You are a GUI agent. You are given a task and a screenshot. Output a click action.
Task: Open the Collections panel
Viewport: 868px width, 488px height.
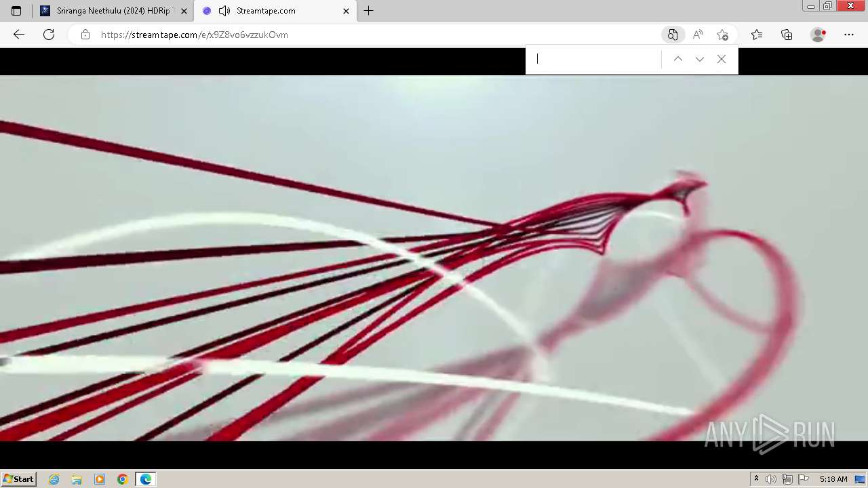[x=787, y=35]
